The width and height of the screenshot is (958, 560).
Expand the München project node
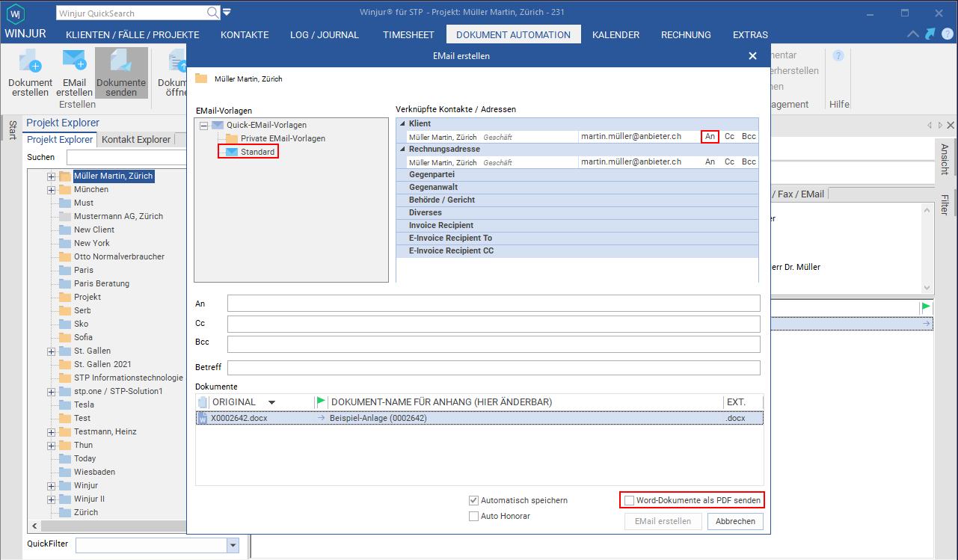click(x=52, y=190)
